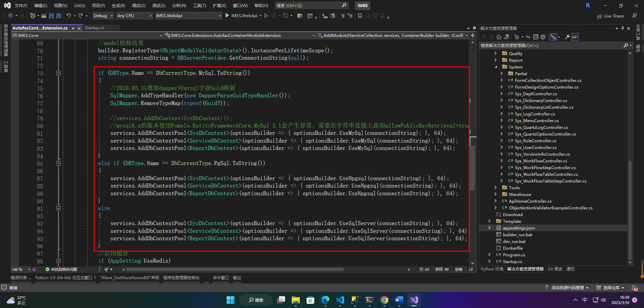Open the Any CPU platform dropdown
Viewport: 644px width, 308px height.
(x=135, y=15)
